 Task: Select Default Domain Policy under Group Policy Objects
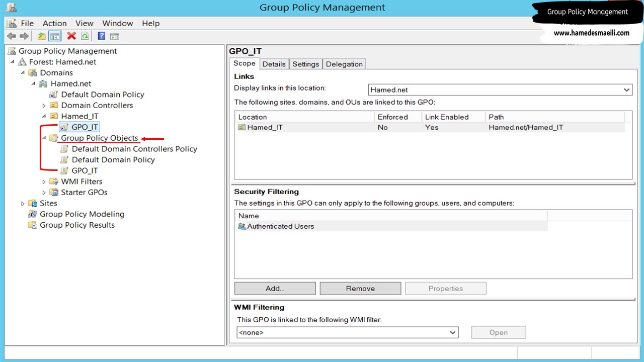113,160
